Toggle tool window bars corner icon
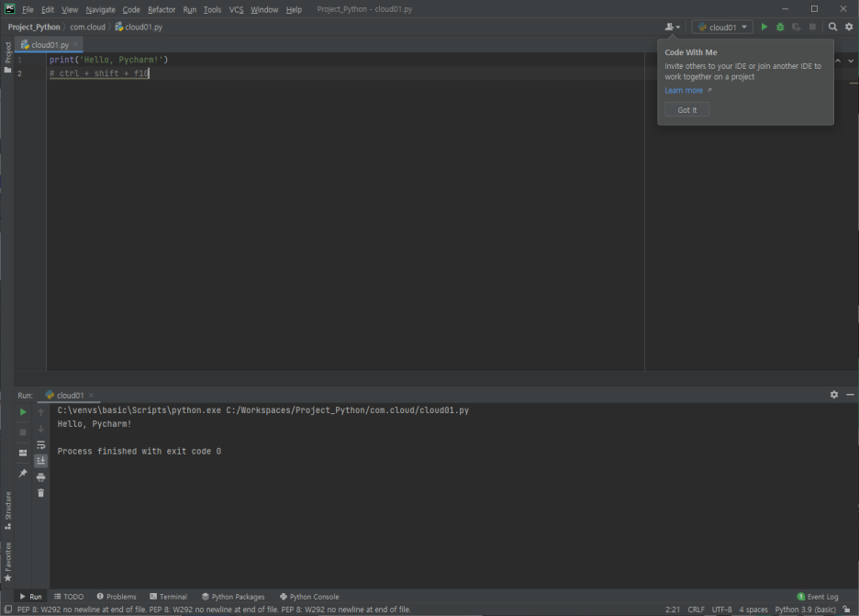 click(x=7, y=610)
